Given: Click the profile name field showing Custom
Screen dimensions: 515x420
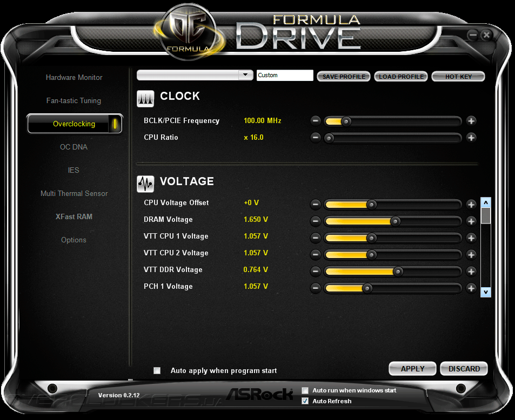Looking at the screenshot, I should pyautogui.click(x=285, y=75).
